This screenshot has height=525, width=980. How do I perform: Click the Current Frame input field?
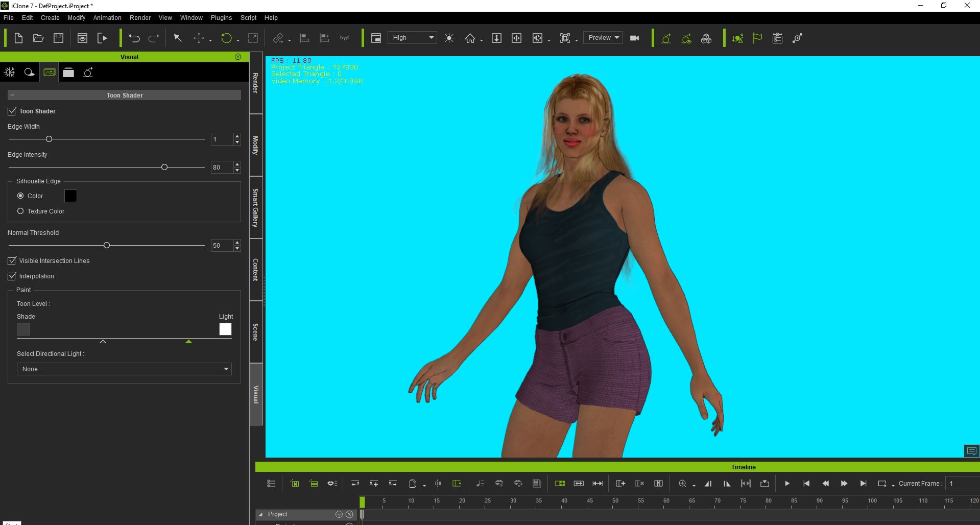tap(962, 484)
